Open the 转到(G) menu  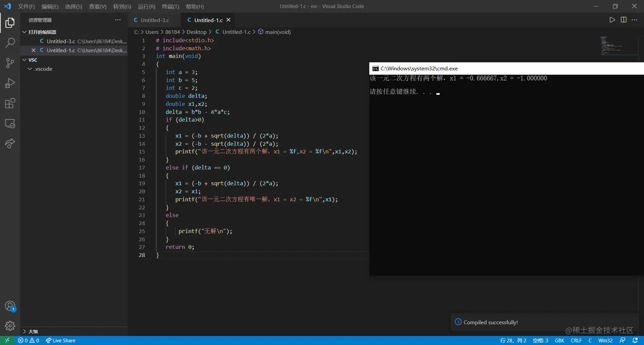[122, 6]
